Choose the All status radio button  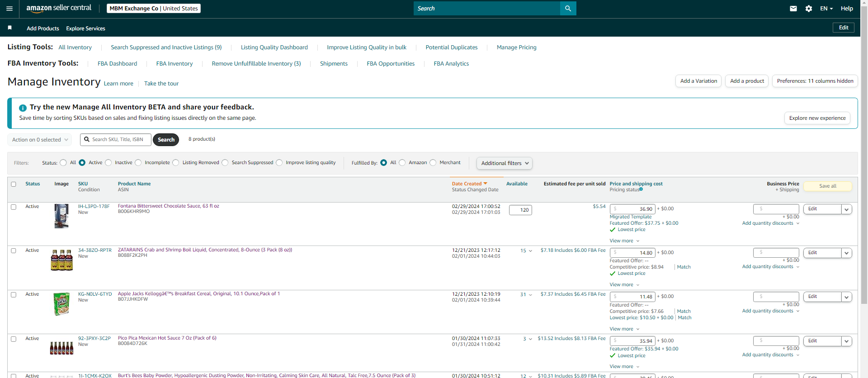point(63,163)
